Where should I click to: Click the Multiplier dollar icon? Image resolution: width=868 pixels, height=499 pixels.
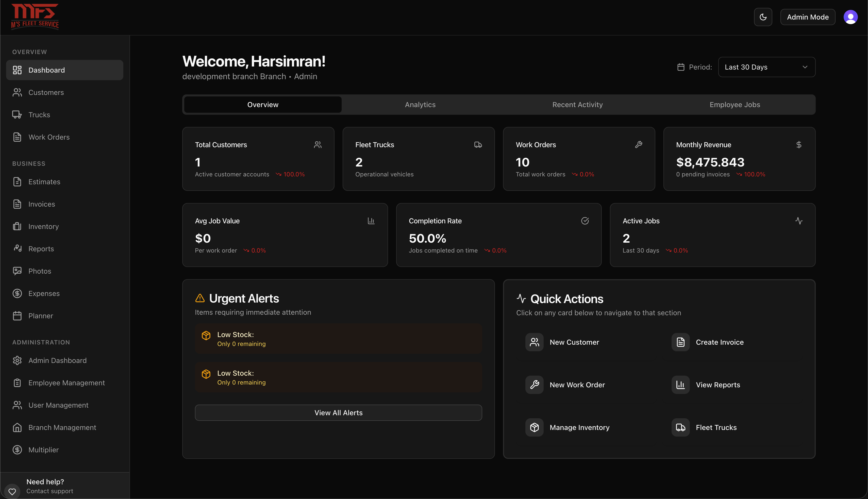(x=17, y=450)
